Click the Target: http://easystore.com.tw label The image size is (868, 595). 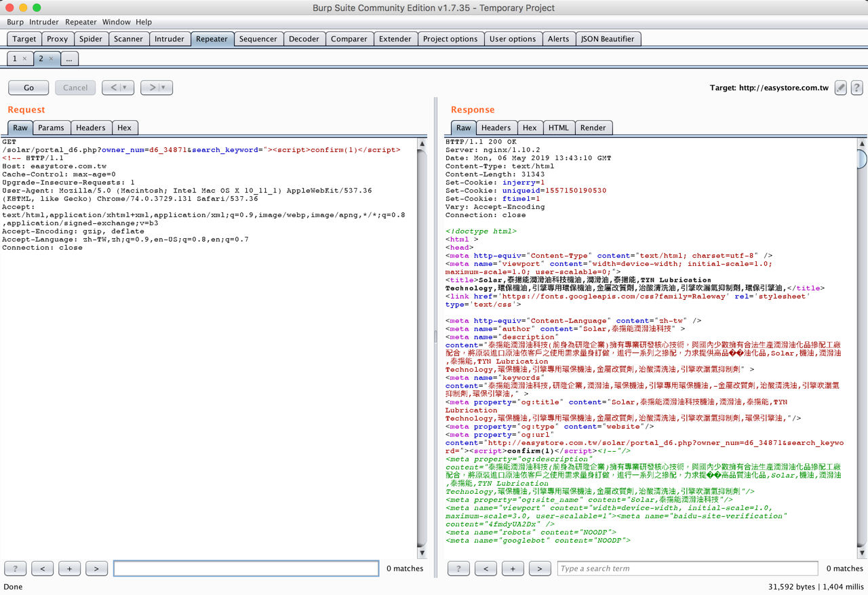[x=769, y=88]
